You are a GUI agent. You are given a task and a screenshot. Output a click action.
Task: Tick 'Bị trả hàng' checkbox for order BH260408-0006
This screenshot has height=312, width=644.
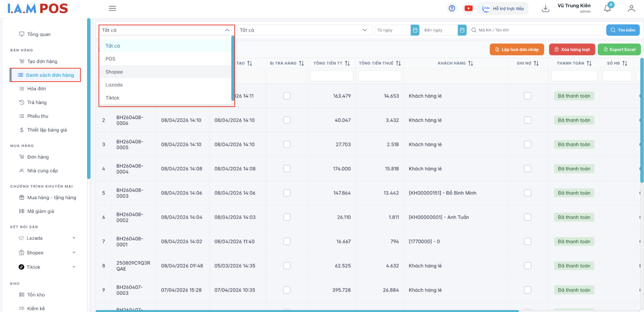[x=287, y=120]
